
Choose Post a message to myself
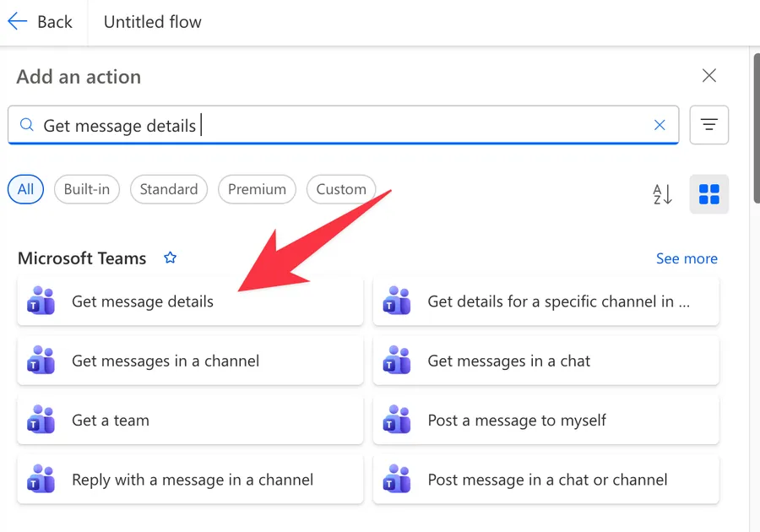pyautogui.click(x=546, y=420)
